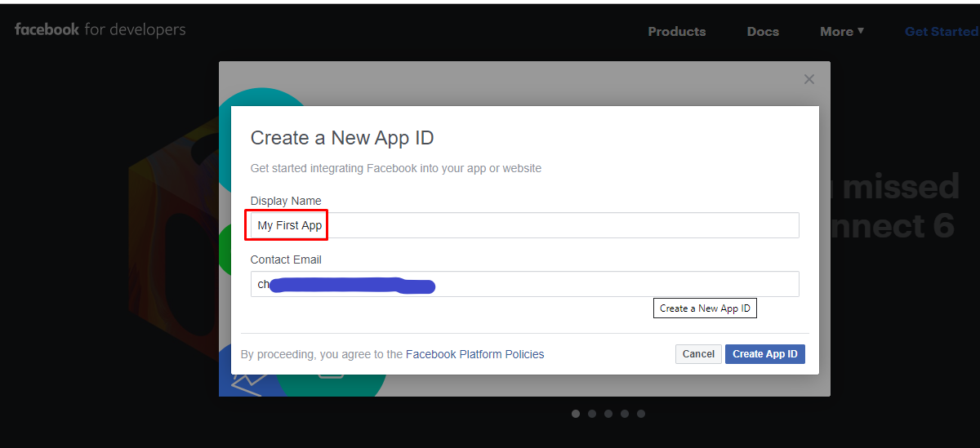Cancel the new app dialog
Screen dimensions: 980x448
pos(698,354)
